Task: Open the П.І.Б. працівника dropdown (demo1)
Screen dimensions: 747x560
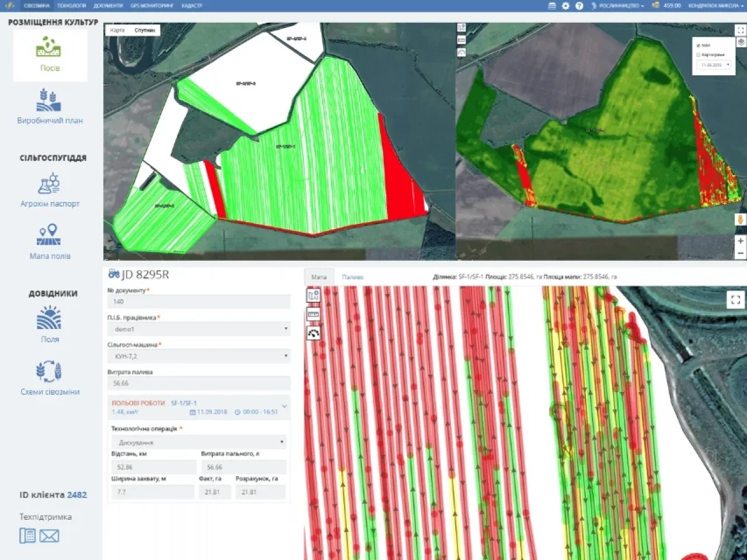Action: click(x=198, y=329)
